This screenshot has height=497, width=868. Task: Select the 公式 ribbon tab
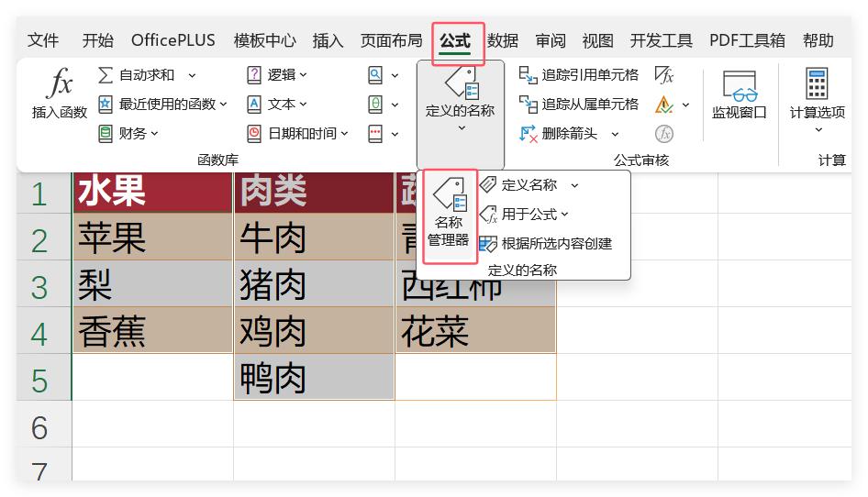click(455, 40)
